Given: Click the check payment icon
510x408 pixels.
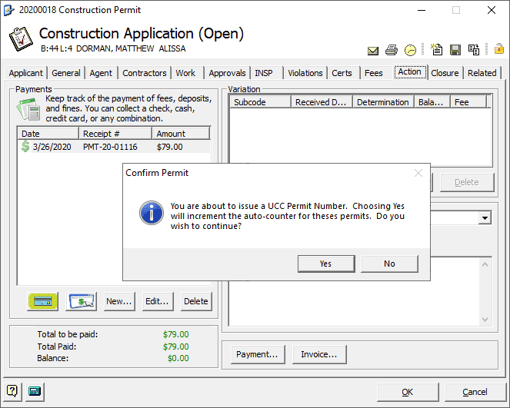Looking at the screenshot, I should pos(81,302).
